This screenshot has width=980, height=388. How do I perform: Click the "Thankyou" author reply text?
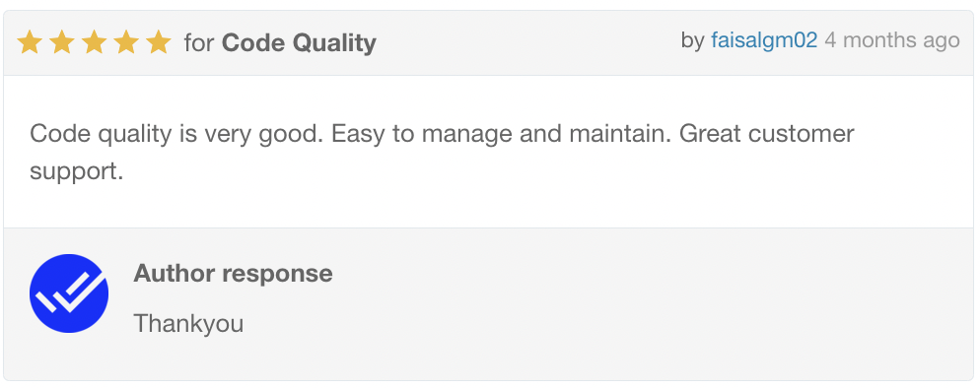click(x=188, y=324)
